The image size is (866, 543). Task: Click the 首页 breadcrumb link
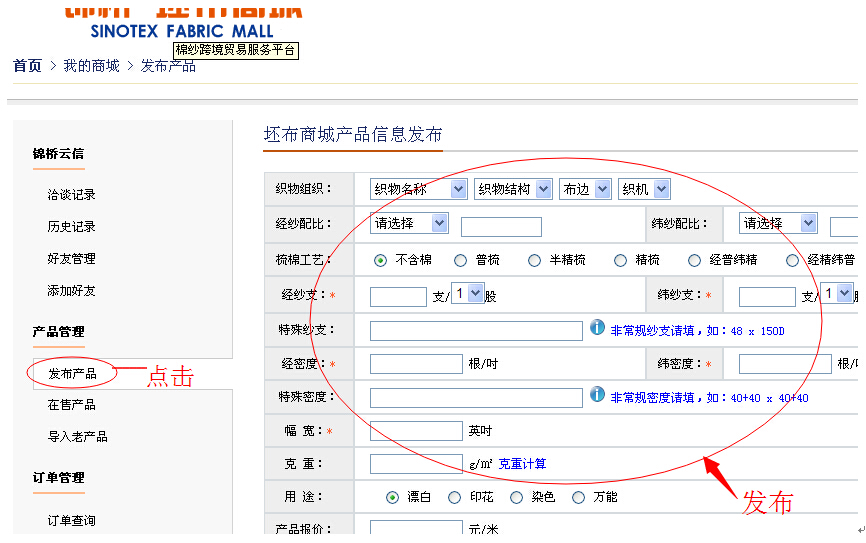click(27, 66)
